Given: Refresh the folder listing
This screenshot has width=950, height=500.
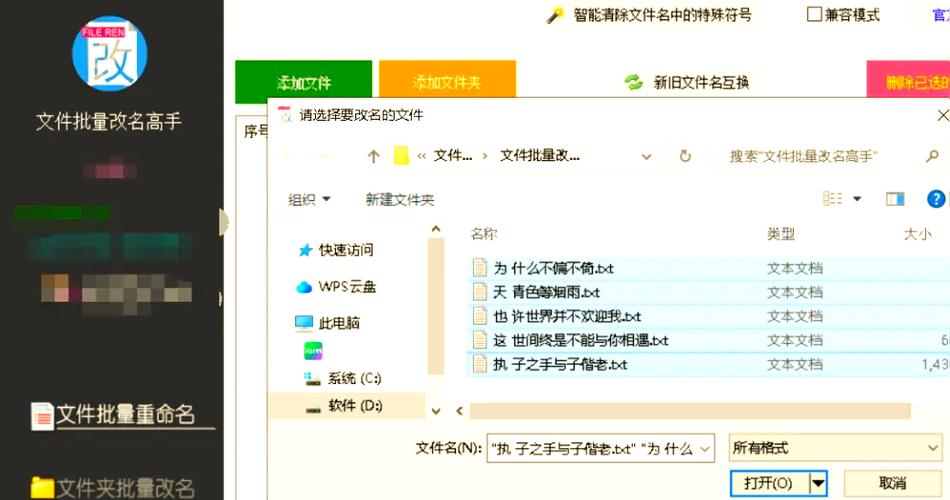Looking at the screenshot, I should coord(685,156).
